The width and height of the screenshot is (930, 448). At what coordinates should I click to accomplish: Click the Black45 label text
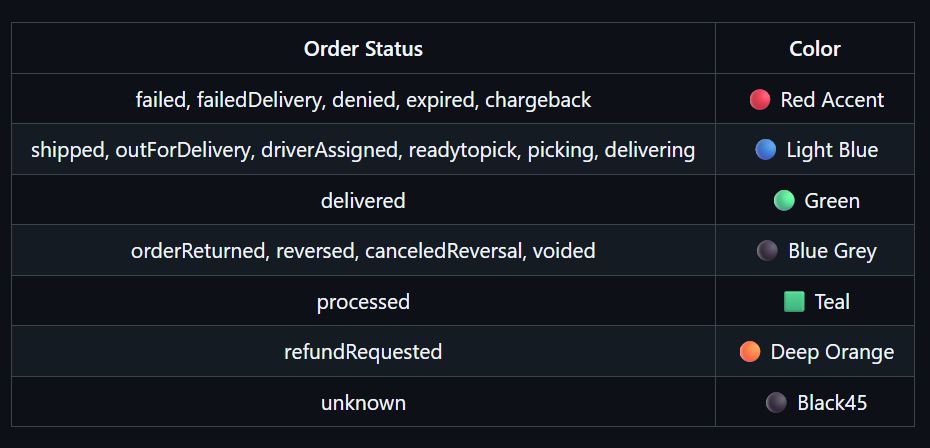(x=832, y=403)
